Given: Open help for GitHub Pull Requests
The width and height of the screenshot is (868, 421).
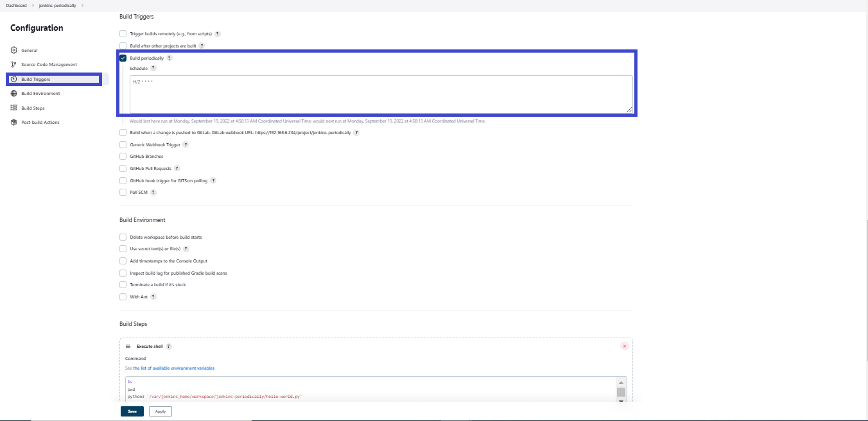Looking at the screenshot, I should pos(177,168).
